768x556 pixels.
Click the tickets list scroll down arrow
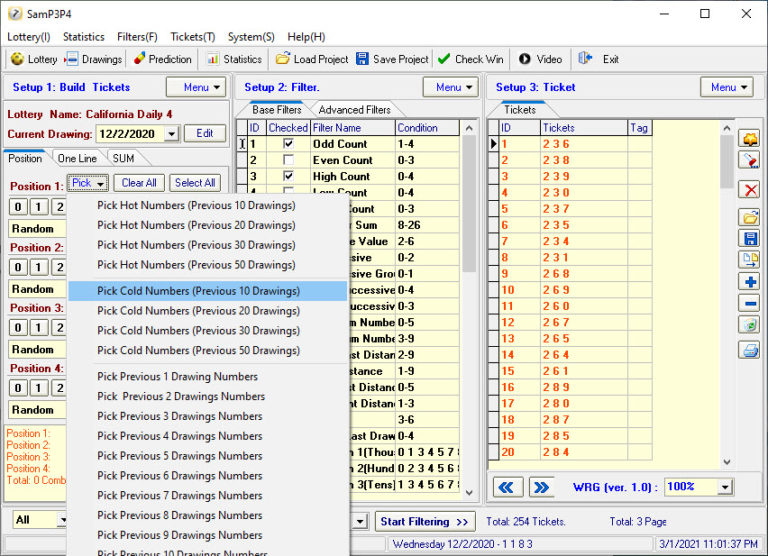(727, 461)
